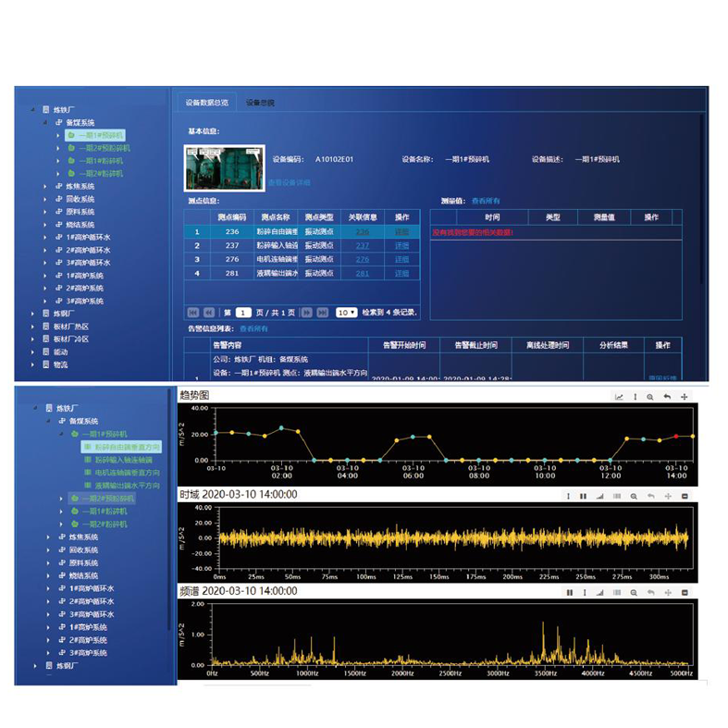Click the trend chart zoom magnifier icon

pos(650,396)
